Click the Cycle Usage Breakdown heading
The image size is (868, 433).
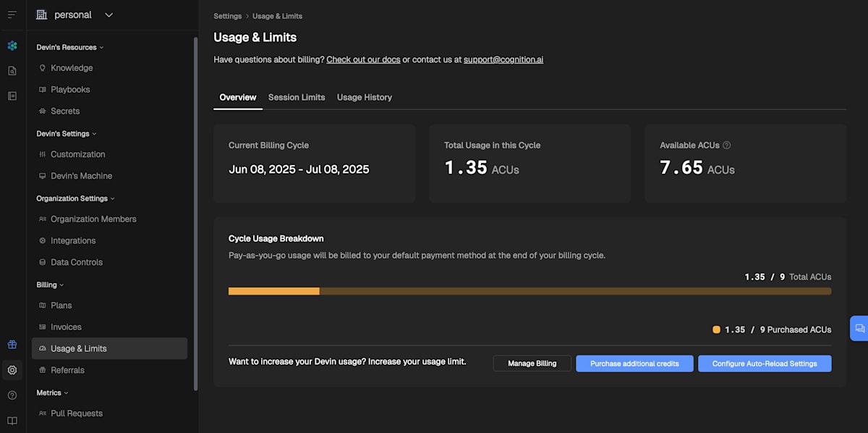[x=276, y=238]
